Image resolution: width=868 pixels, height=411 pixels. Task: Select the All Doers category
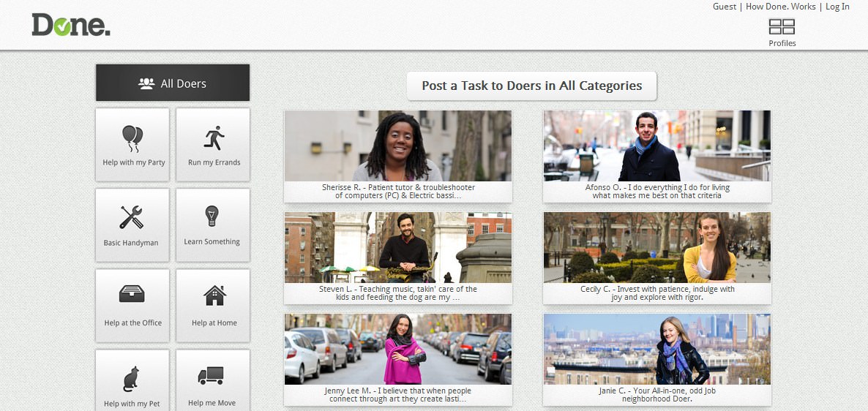pyautogui.click(x=173, y=83)
